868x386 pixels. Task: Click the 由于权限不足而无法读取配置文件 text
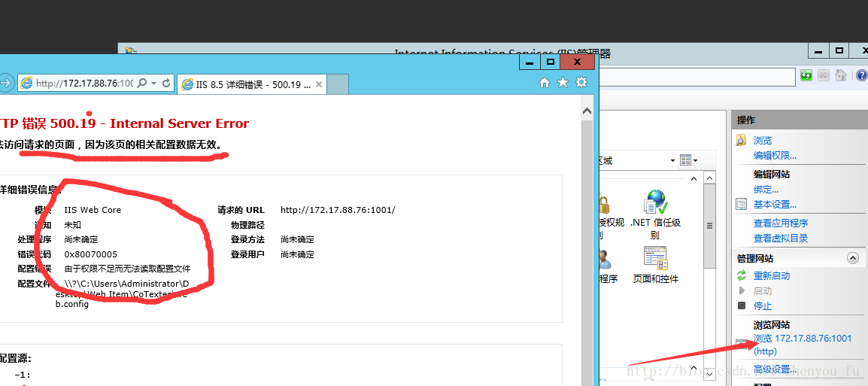tap(127, 269)
